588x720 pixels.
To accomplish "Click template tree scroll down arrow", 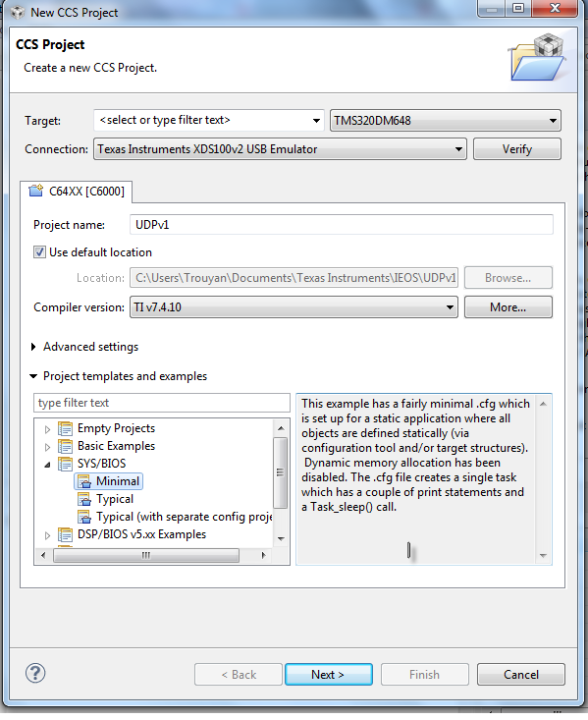I will (x=281, y=538).
